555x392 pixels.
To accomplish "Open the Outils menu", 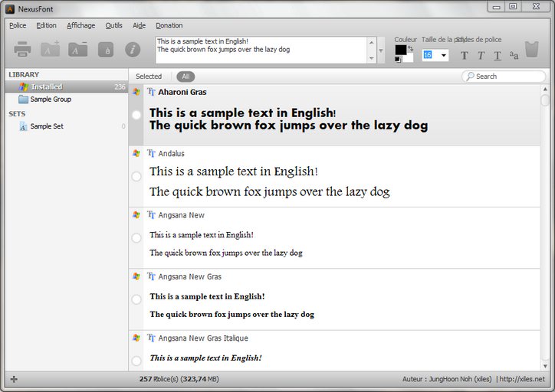I will point(113,25).
